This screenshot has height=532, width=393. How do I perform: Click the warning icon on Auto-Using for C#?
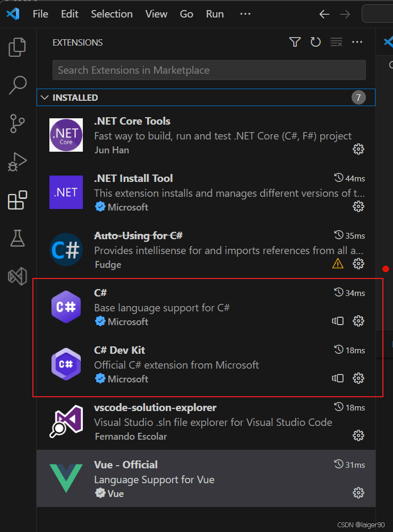click(x=338, y=264)
